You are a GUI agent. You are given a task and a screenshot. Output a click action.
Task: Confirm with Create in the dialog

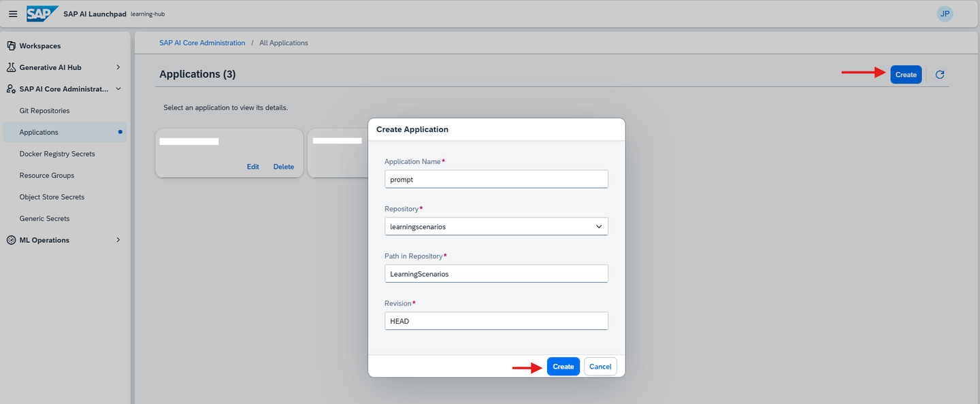point(563,367)
